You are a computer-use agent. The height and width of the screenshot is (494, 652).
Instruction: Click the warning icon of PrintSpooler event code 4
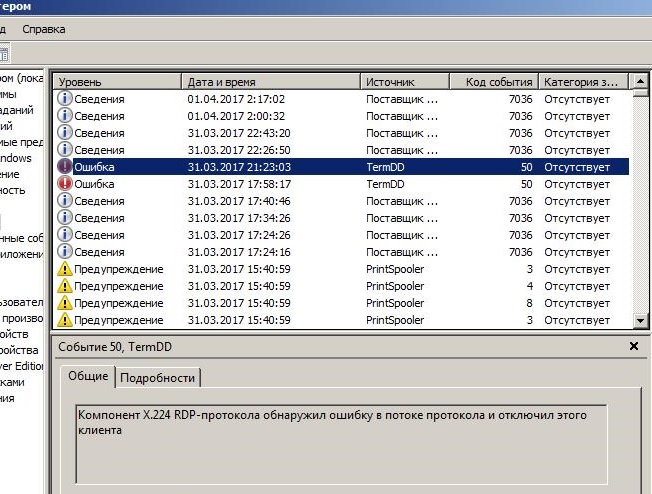click(65, 286)
